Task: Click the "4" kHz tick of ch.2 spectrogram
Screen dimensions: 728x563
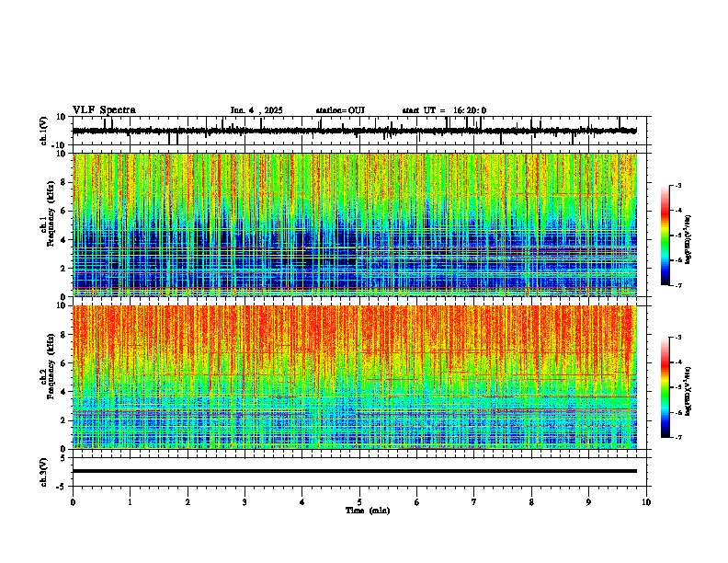Action: tap(63, 392)
